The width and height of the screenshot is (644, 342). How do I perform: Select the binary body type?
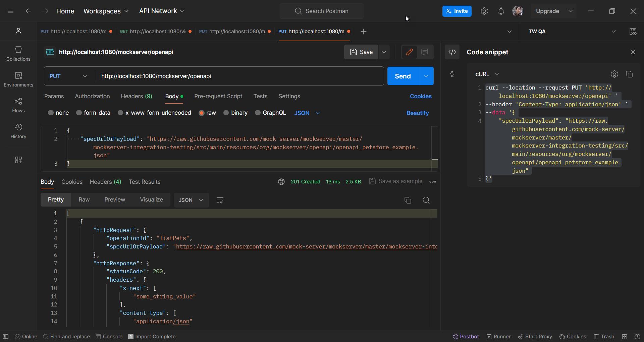point(235,113)
